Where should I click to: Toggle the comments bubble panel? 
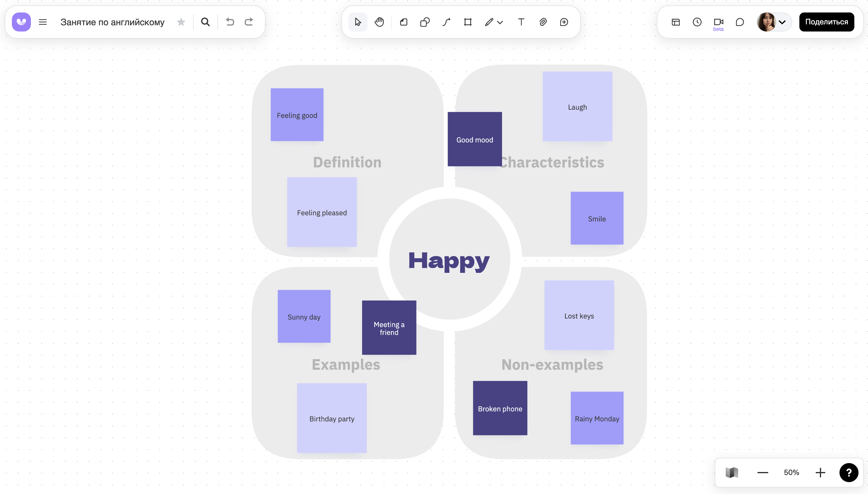(740, 22)
